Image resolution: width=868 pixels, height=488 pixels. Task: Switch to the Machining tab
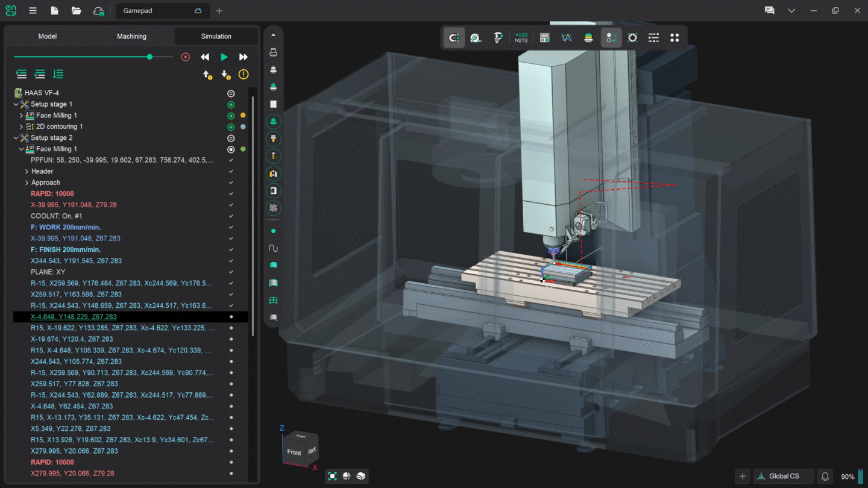(131, 36)
